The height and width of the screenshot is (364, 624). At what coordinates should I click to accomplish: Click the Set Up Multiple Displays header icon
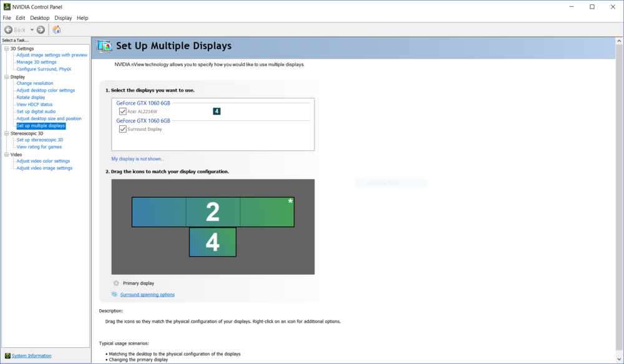[x=105, y=46]
